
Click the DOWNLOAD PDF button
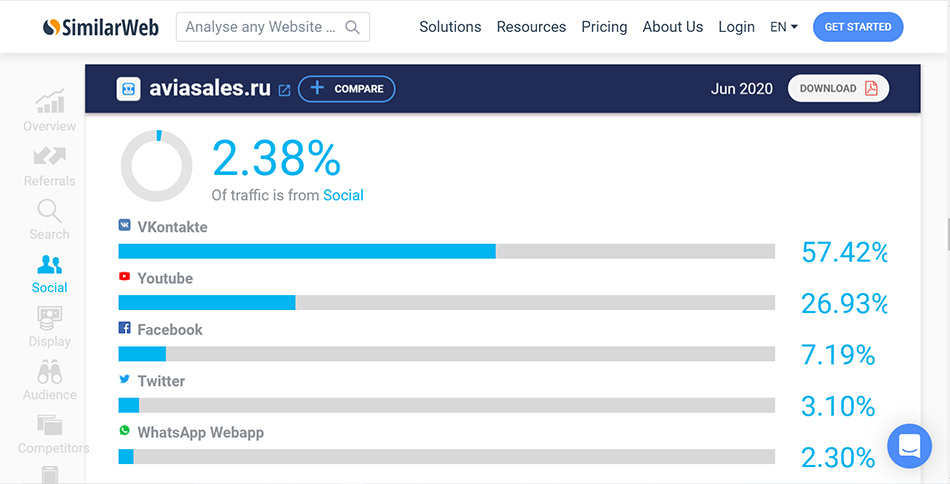click(839, 88)
